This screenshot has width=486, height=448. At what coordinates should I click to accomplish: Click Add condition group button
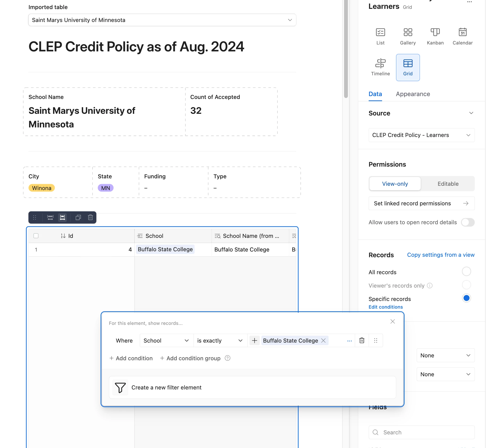pos(190,358)
